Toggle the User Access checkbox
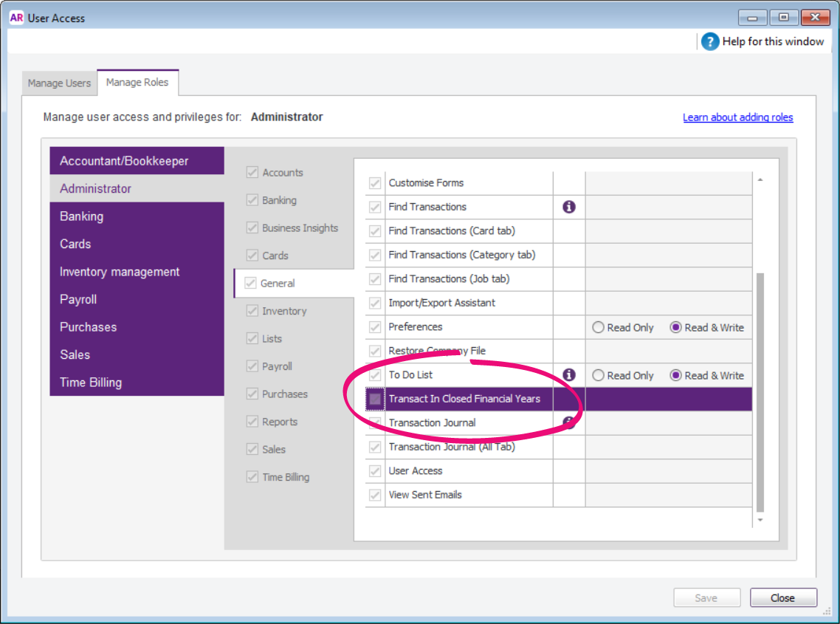840x624 pixels. pos(376,471)
